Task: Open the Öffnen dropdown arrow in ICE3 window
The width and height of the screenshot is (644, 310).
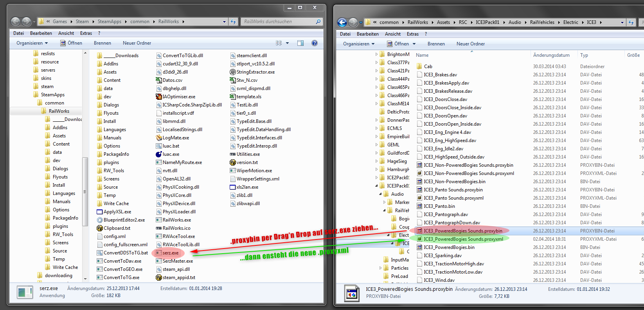Action: [414, 44]
